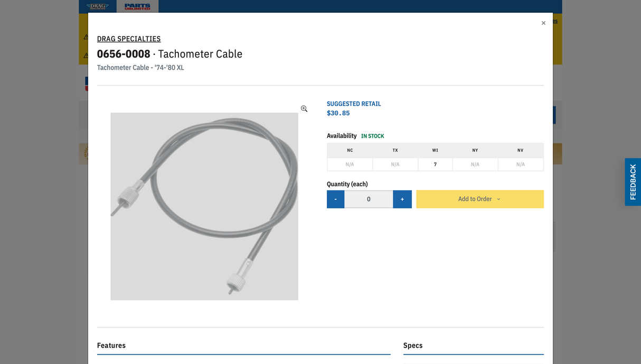Select the Drag Specialties logo tab

(x=98, y=6)
